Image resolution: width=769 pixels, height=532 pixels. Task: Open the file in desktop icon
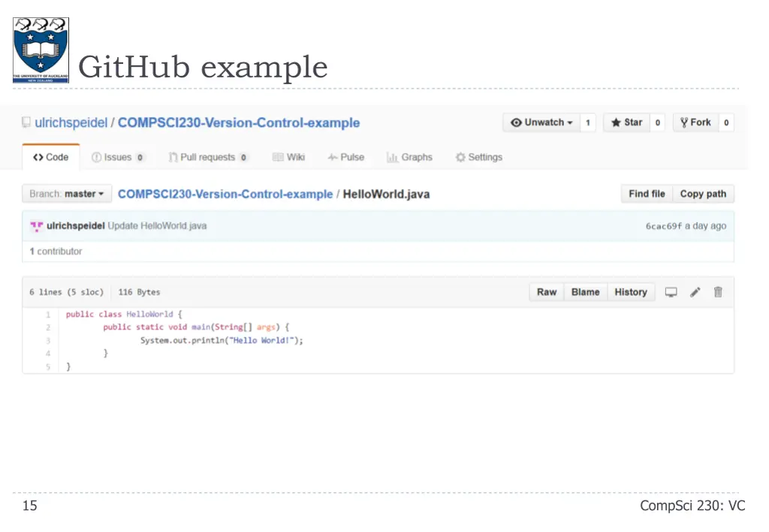[x=671, y=293]
